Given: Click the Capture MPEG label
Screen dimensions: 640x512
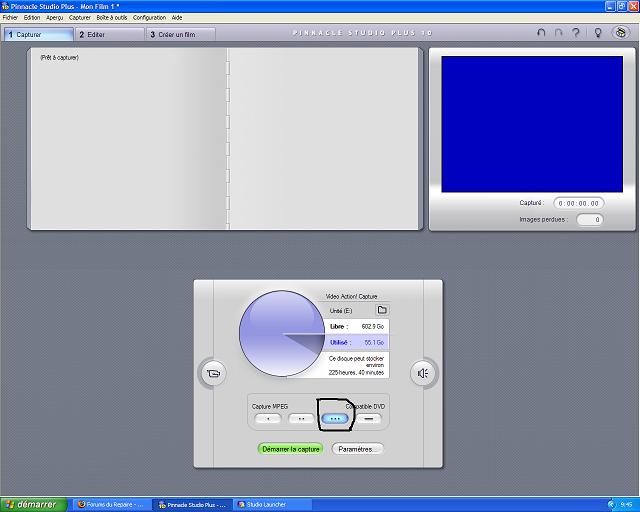Looking at the screenshot, I should 270,406.
